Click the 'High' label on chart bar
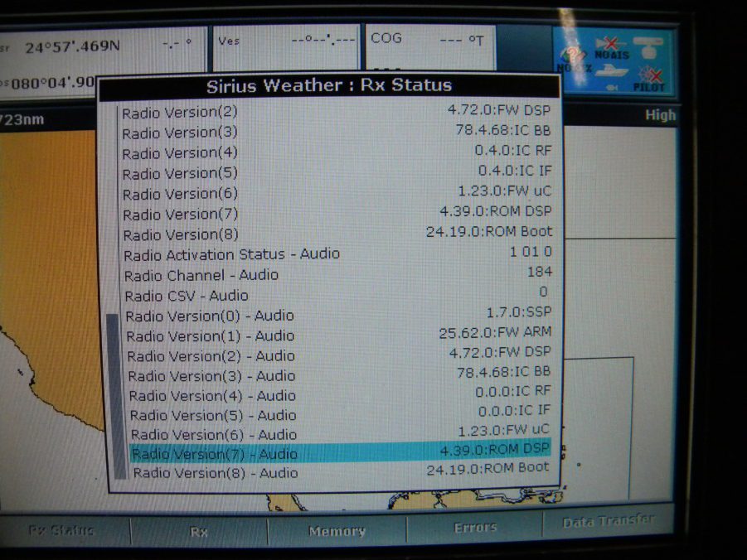The height and width of the screenshot is (560, 747). coord(660,115)
